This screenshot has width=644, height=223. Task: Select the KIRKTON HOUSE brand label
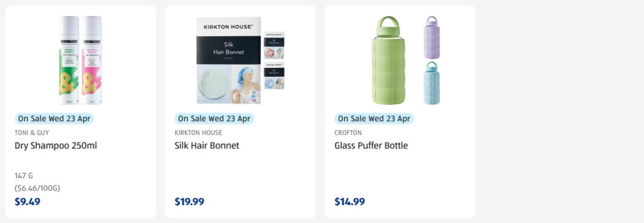coord(199,133)
